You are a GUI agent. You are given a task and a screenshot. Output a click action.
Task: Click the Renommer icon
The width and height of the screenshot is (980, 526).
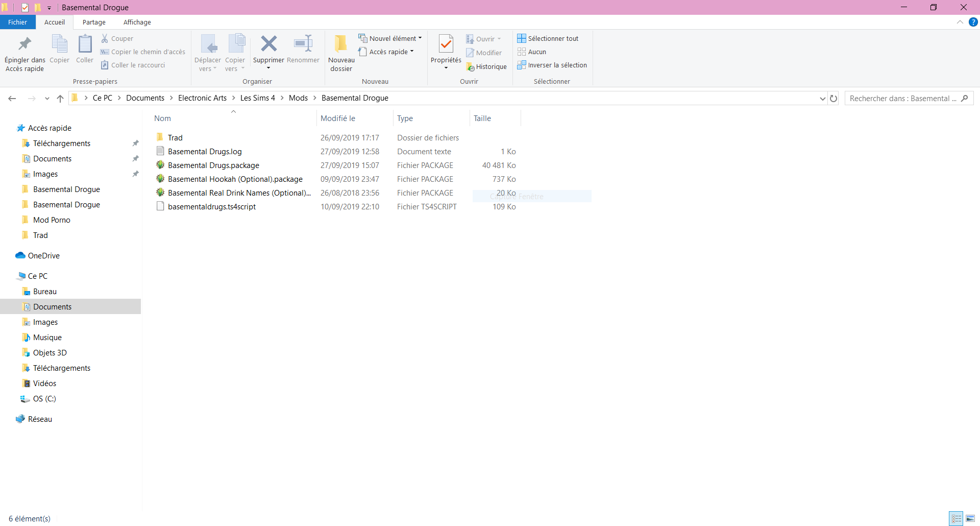point(303,44)
